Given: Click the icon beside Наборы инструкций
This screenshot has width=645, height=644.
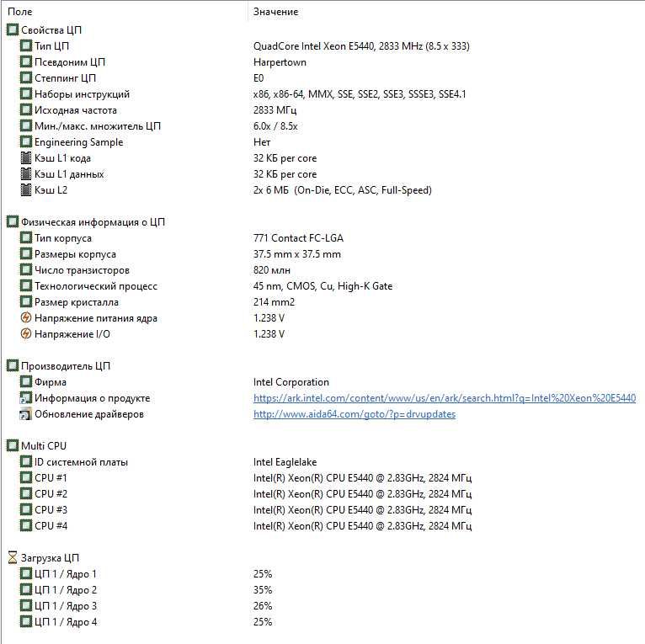Looking at the screenshot, I should pyautogui.click(x=25, y=93).
